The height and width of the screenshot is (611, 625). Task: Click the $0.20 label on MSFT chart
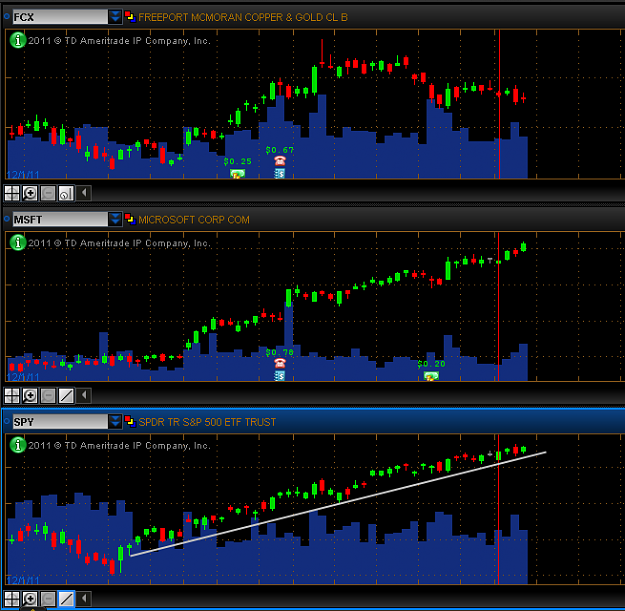431,364
